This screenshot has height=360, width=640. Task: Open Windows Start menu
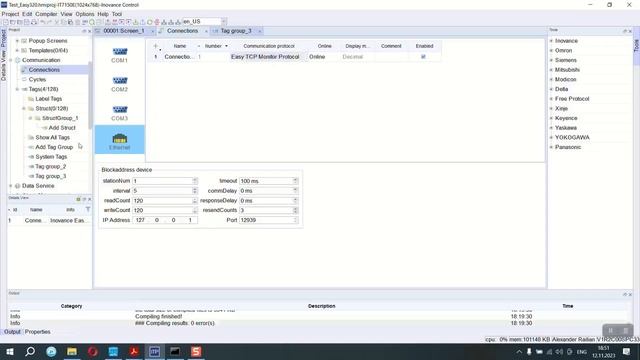coord(9,351)
